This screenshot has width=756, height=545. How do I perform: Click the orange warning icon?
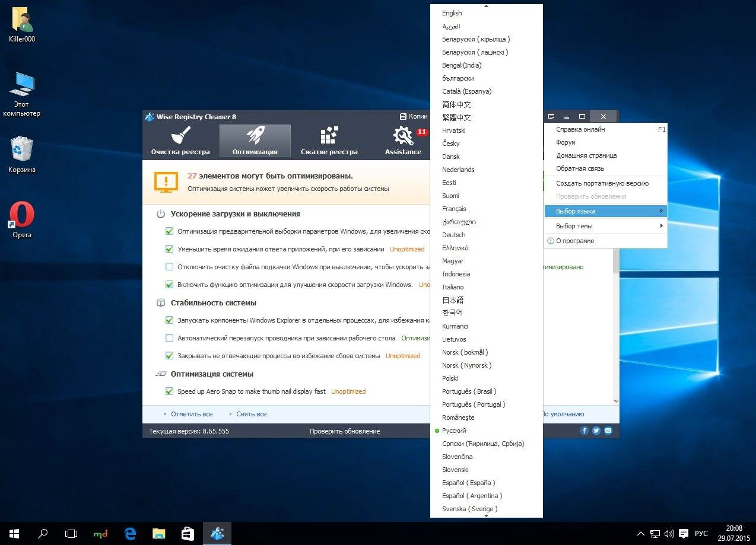[x=166, y=181]
